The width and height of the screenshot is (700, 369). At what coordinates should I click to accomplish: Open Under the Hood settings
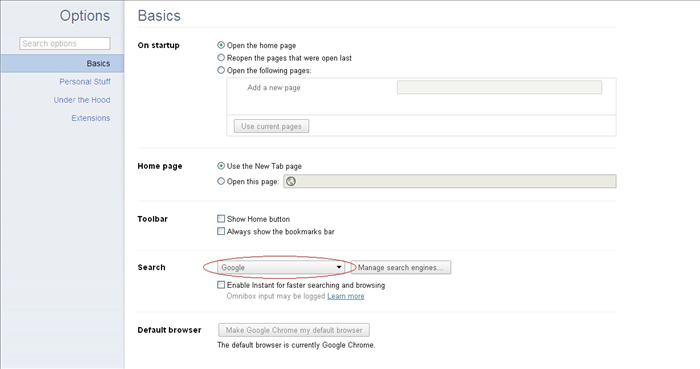tap(82, 100)
